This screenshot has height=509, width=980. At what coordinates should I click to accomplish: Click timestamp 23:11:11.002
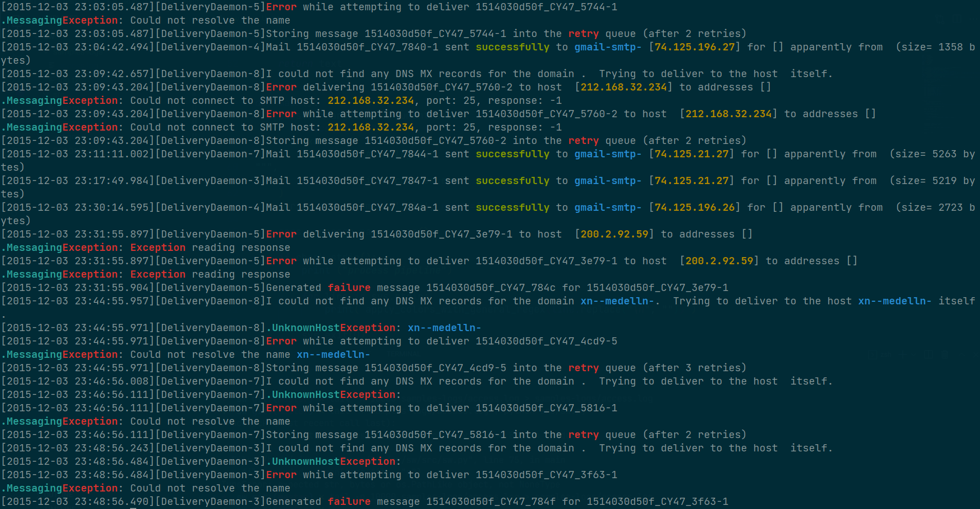tap(111, 154)
